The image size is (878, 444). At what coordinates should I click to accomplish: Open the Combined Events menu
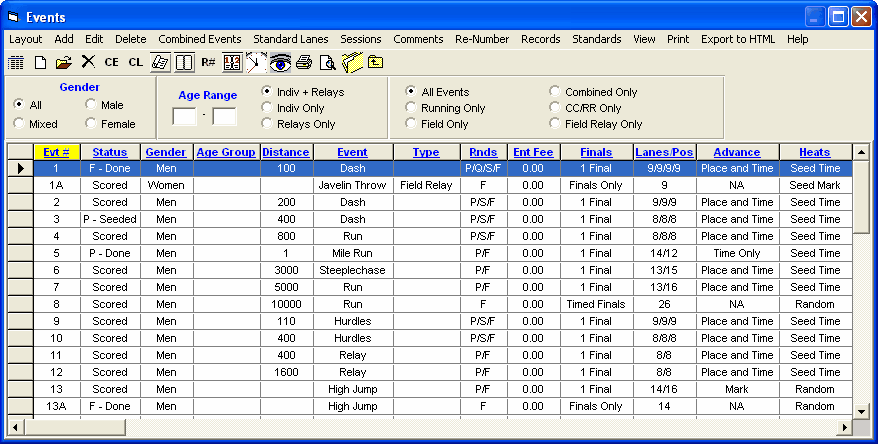click(200, 39)
